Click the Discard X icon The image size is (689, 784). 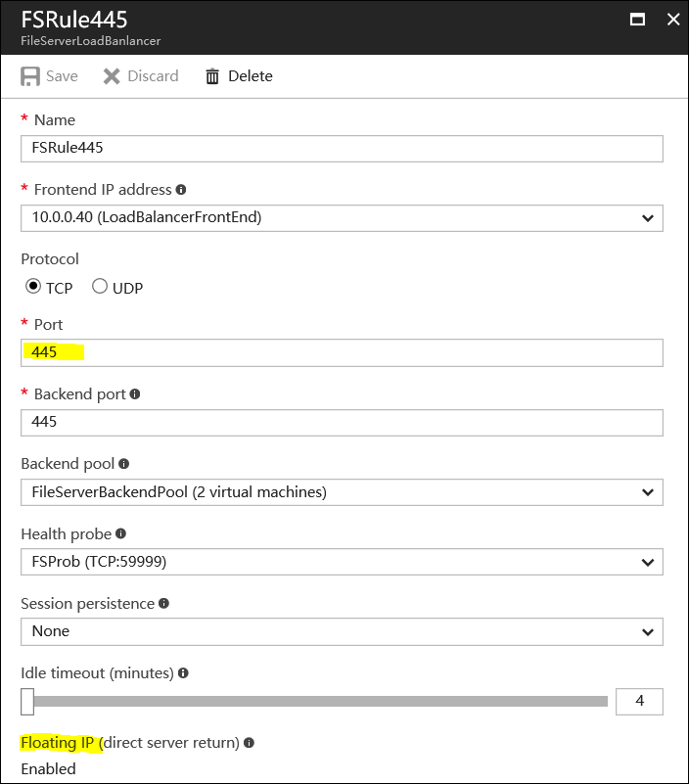click(x=112, y=76)
